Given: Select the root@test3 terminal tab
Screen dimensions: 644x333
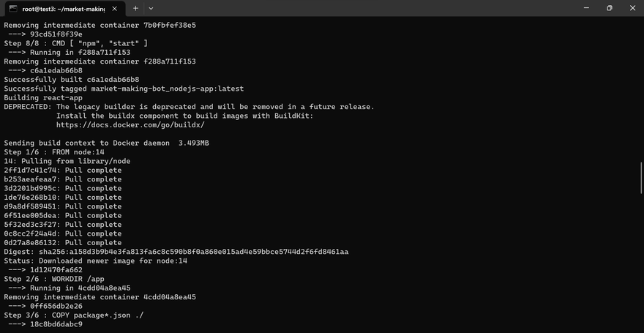Looking at the screenshot, I should [62, 8].
